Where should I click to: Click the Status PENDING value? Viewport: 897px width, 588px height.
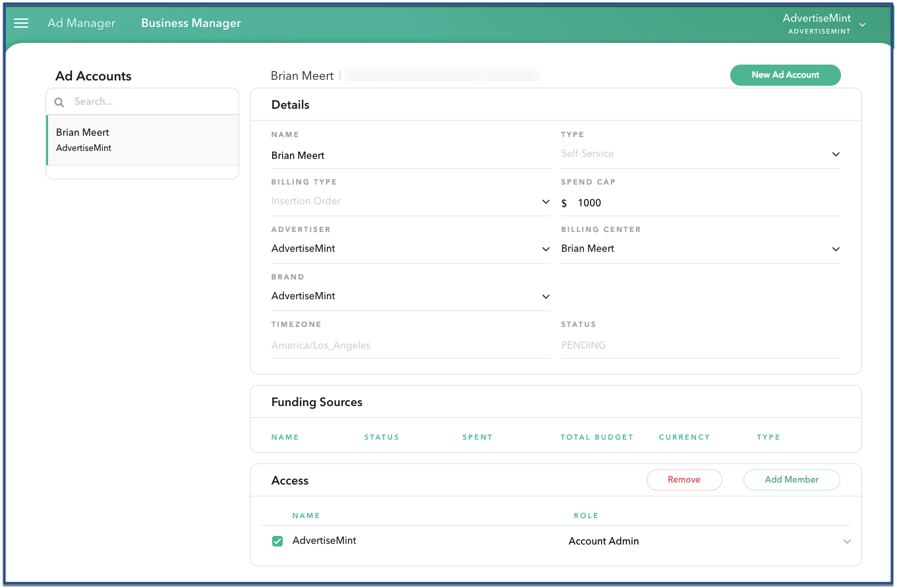(x=583, y=345)
